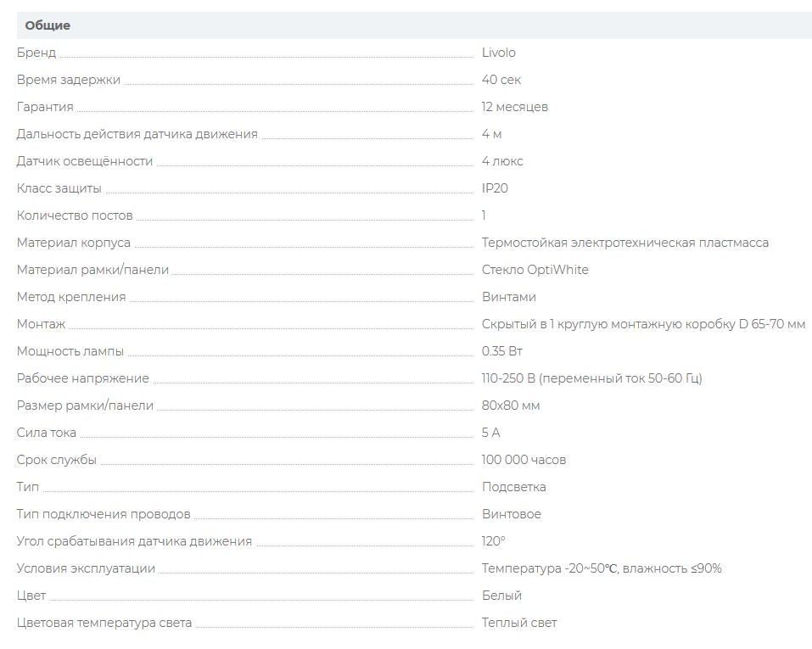Click the "Белый" color value
Screen dimensions: 812x649
coord(501,596)
